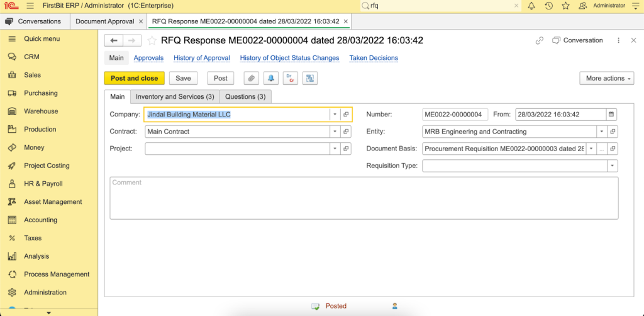Expand the Requisition Type dropdown
The height and width of the screenshot is (316, 644).
[x=612, y=166]
